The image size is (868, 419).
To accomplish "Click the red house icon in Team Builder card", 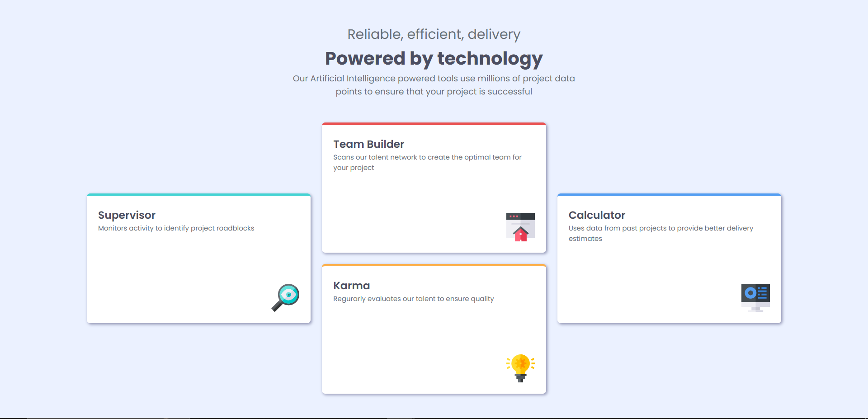I will click(520, 227).
